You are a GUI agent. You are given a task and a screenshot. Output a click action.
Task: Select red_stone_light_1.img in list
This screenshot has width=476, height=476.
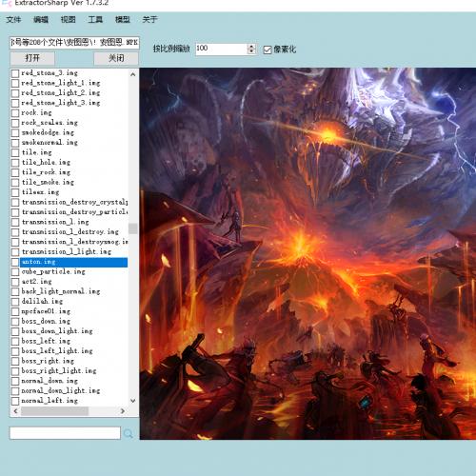coord(61,83)
